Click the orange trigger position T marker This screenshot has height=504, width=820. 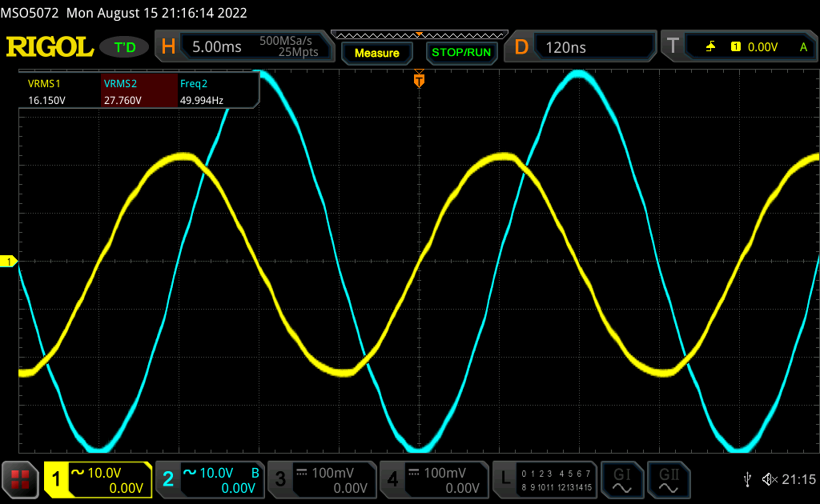418,81
